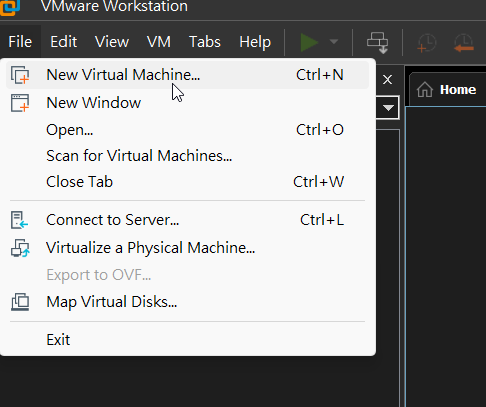This screenshot has height=407, width=486.
Task: Click the Connect to Server icon
Action: click(19, 220)
